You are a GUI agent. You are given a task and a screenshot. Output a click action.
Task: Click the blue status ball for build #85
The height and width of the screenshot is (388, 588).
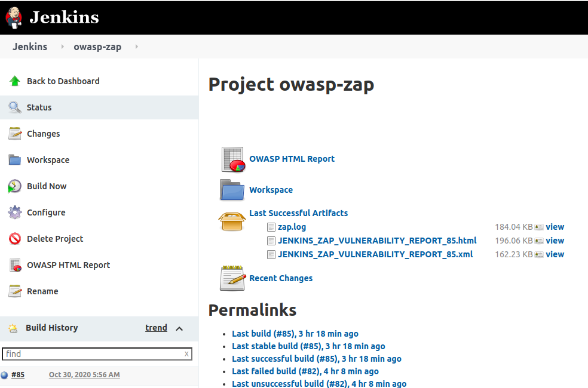pyautogui.click(x=5, y=375)
